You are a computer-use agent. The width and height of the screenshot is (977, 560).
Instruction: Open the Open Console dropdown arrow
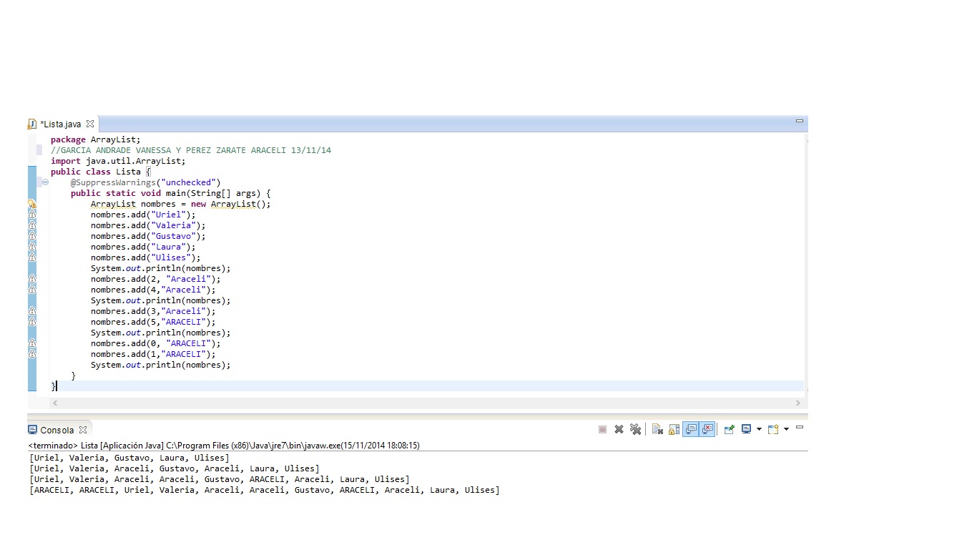(786, 429)
